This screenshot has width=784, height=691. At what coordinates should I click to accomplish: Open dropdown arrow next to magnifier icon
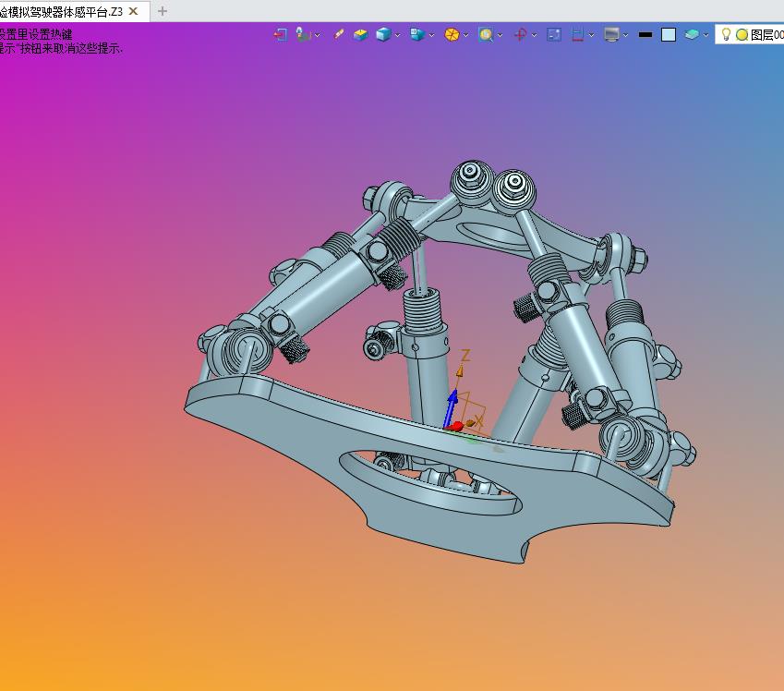pos(500,35)
